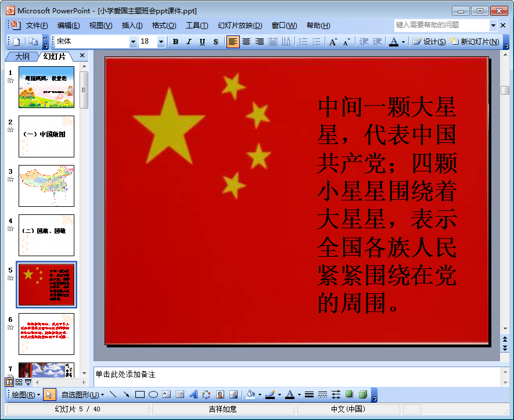The image size is (514, 420).
Task: Insert a diagram or organization chart
Action: tap(207, 394)
